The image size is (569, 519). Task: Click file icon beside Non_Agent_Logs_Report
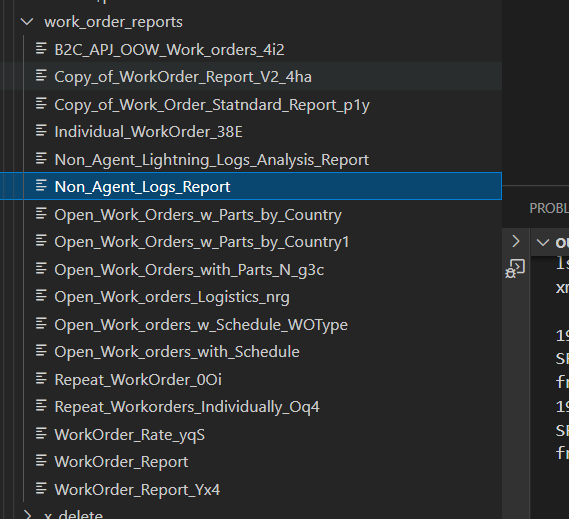click(41, 186)
